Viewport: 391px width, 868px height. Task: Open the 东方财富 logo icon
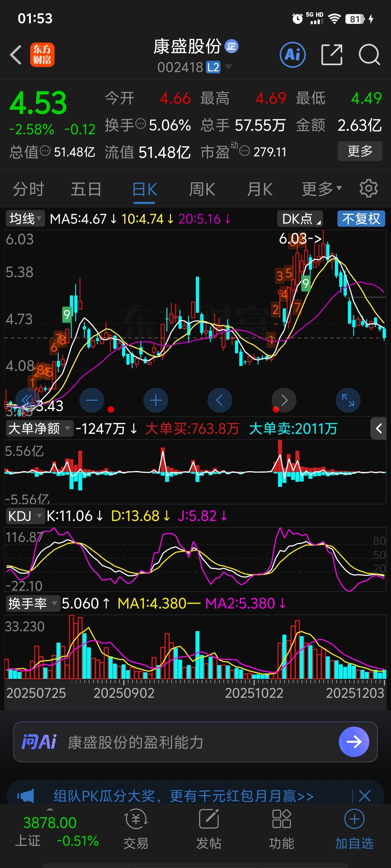(x=42, y=55)
